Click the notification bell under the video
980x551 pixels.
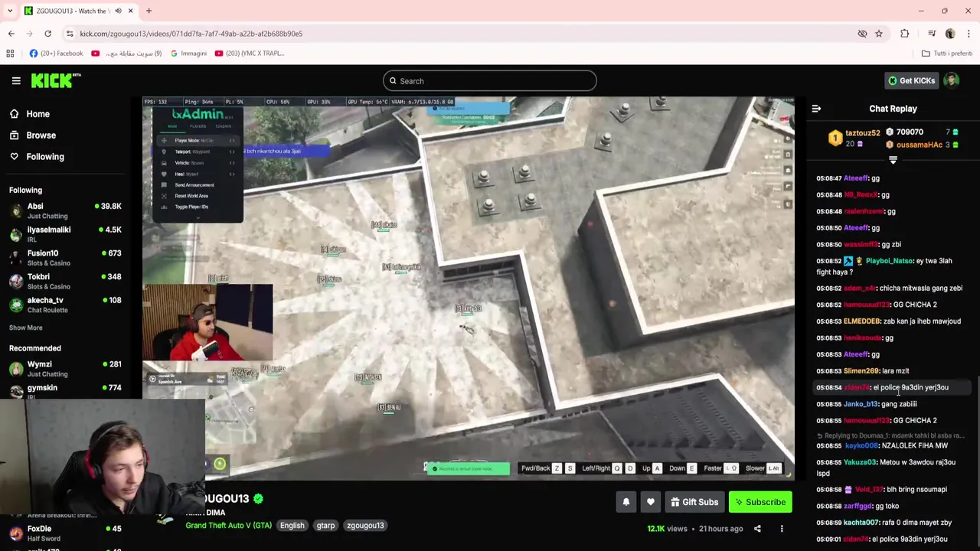click(x=626, y=502)
